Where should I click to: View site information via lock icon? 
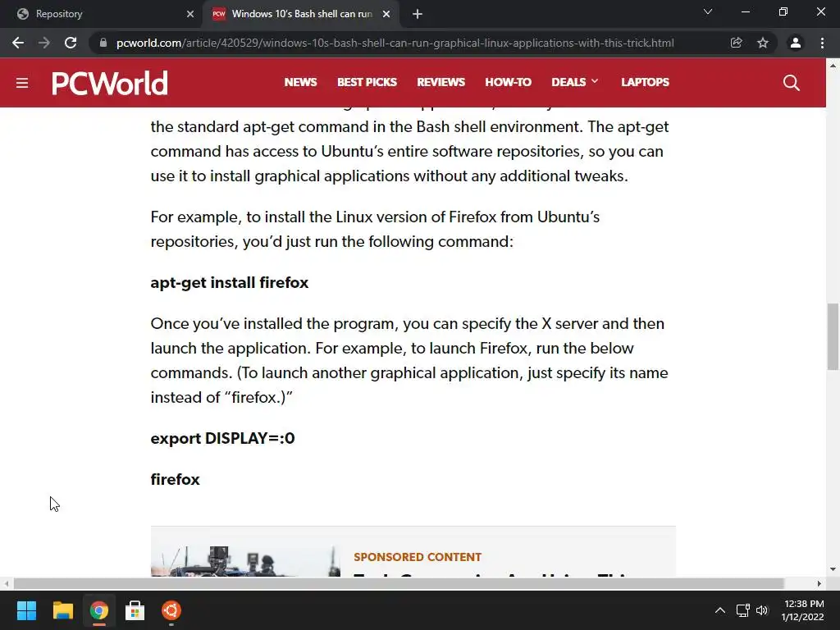tap(103, 43)
